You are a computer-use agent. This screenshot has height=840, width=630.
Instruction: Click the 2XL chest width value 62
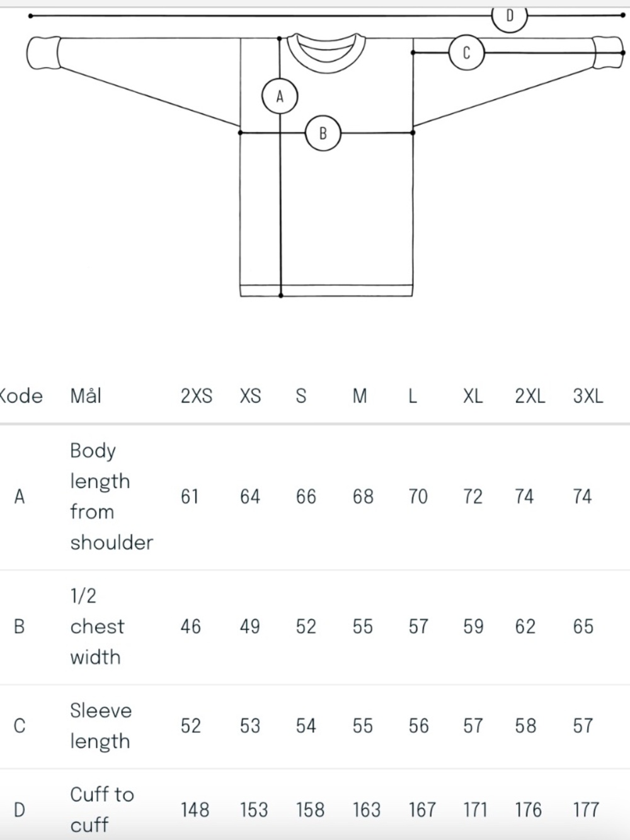[525, 626]
